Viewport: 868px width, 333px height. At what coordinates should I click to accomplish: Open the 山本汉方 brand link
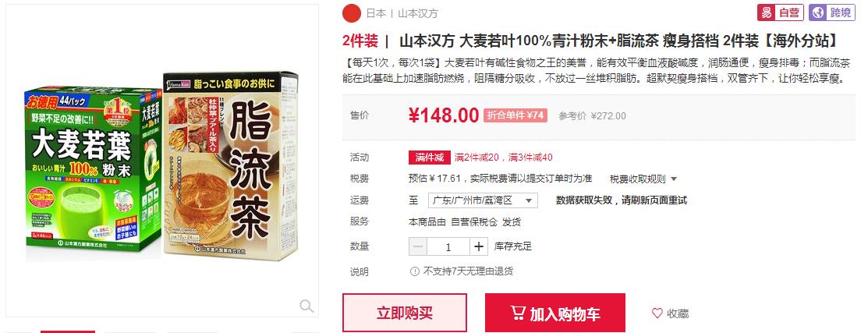pos(418,13)
